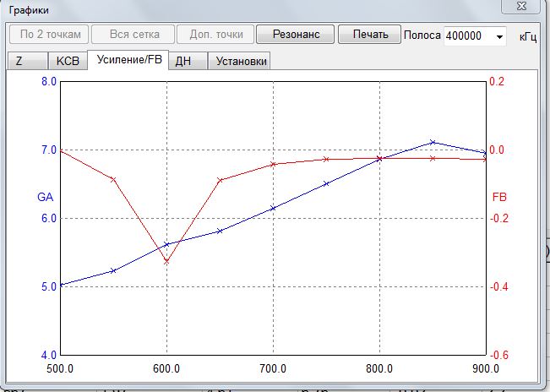Viewport: 550px width, 392px height.
Task: Click the 500.0 frequency axis label
Action: tap(60, 369)
